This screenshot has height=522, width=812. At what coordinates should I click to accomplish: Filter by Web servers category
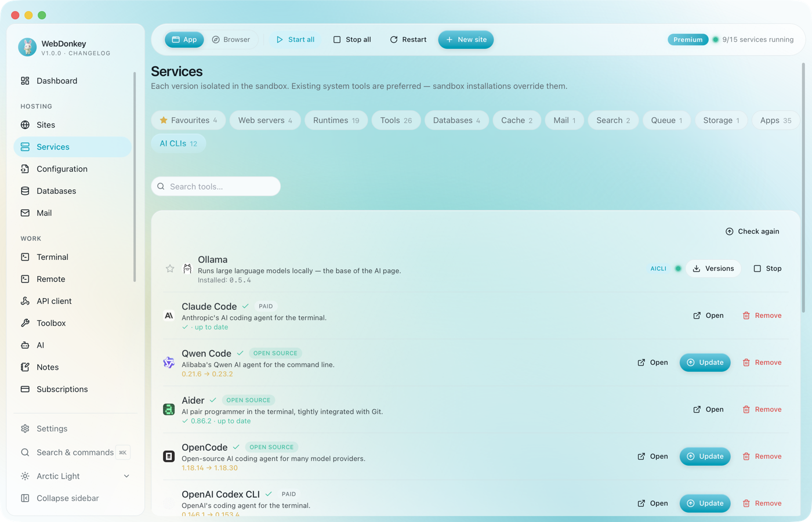point(265,120)
